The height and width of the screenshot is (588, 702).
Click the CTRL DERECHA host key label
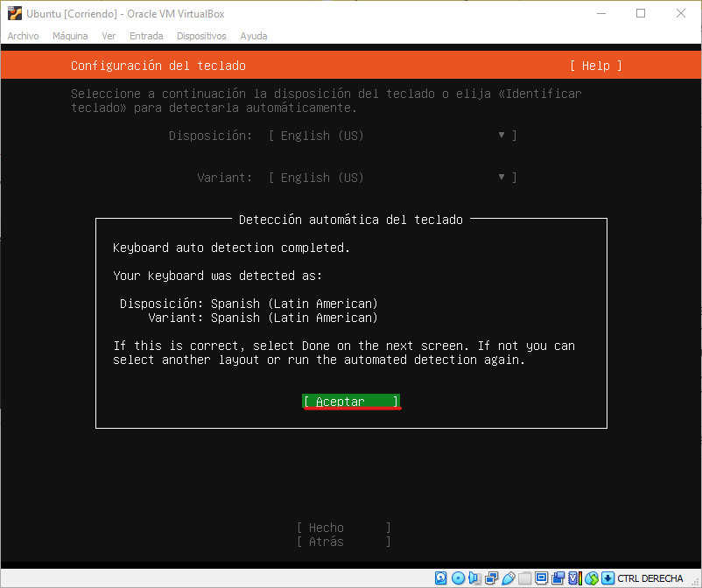pyautogui.click(x=649, y=578)
